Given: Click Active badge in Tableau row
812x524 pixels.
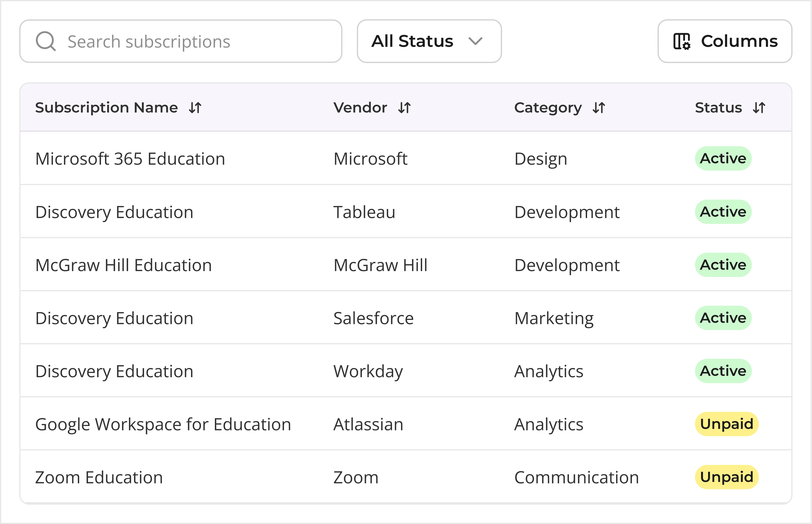Looking at the screenshot, I should point(723,212).
